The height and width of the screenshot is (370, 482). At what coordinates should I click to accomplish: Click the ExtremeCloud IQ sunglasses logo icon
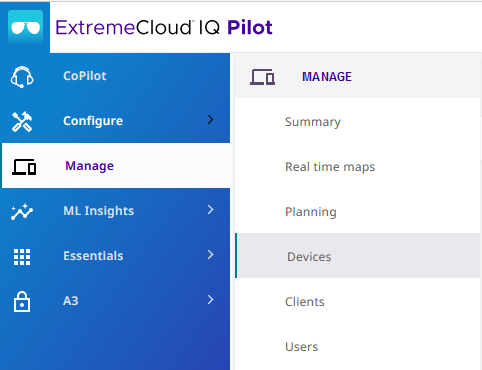click(26, 27)
